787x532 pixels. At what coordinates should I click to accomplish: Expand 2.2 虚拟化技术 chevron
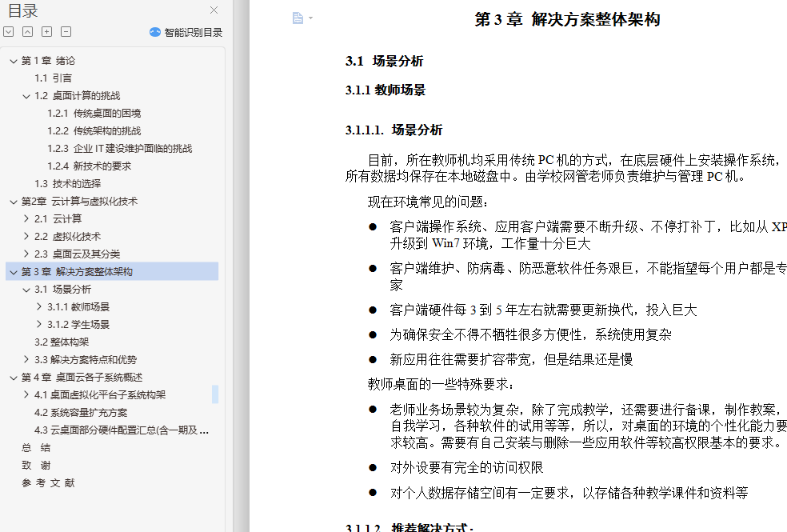(x=26, y=236)
